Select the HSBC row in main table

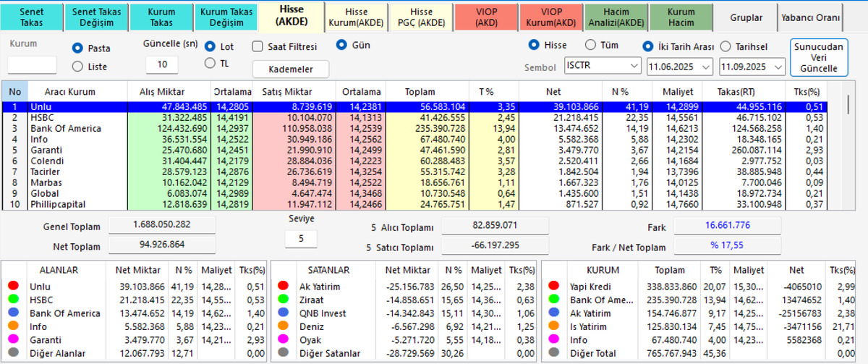click(412, 117)
